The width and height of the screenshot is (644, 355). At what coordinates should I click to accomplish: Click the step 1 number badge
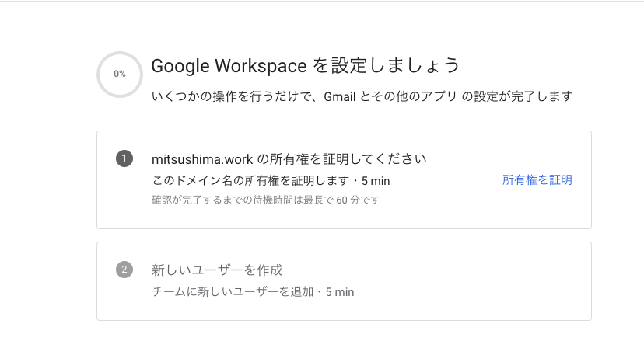click(124, 158)
